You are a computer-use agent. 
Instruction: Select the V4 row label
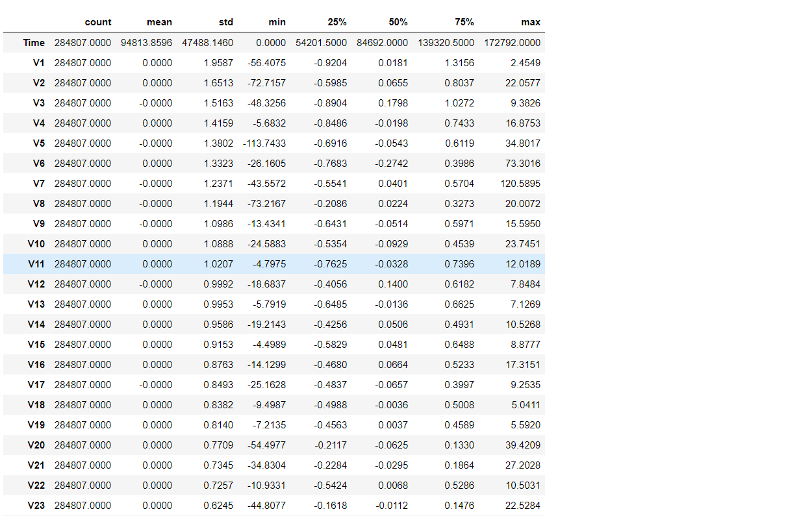point(39,123)
